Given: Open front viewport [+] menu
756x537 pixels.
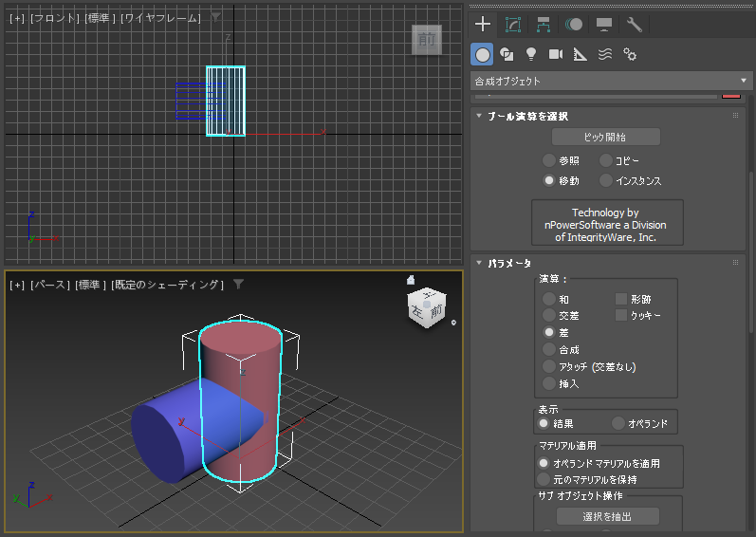Looking at the screenshot, I should (x=17, y=18).
